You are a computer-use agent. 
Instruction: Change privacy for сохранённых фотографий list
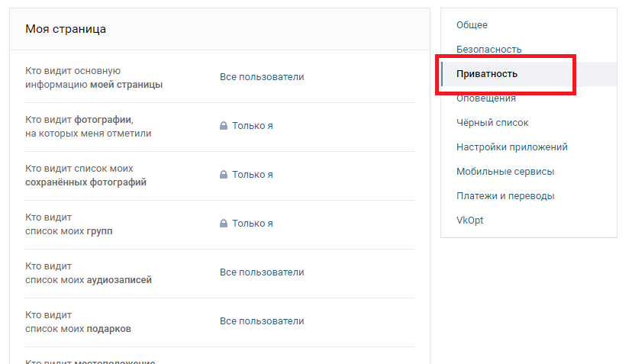click(253, 175)
